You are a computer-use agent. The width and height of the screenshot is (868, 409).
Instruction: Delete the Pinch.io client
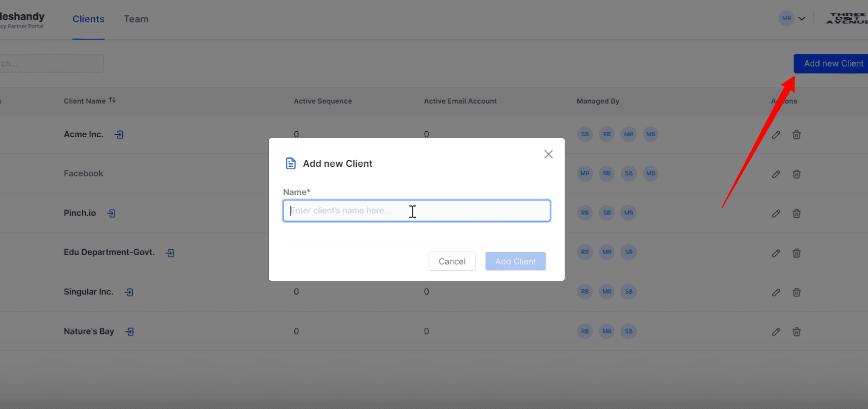pos(796,214)
